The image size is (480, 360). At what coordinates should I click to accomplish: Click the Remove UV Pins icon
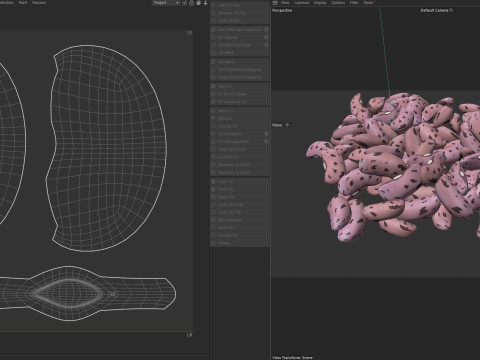[213, 13]
